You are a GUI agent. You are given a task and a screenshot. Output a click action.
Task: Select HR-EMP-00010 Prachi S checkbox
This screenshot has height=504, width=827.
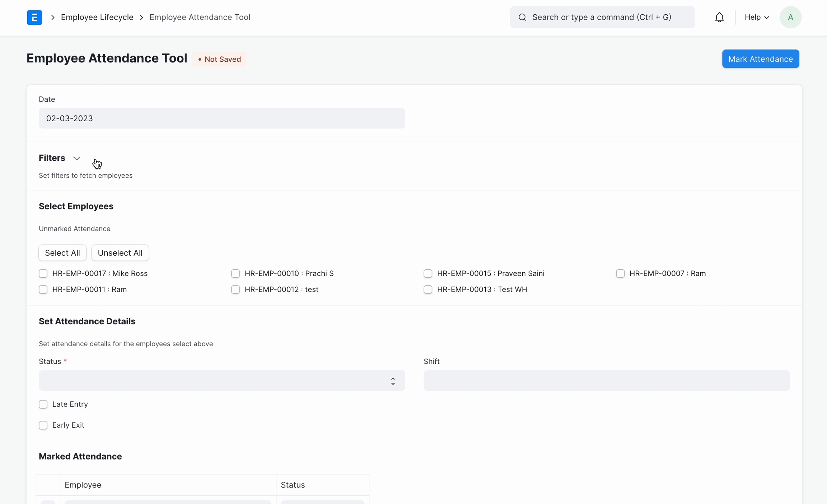[x=235, y=274]
